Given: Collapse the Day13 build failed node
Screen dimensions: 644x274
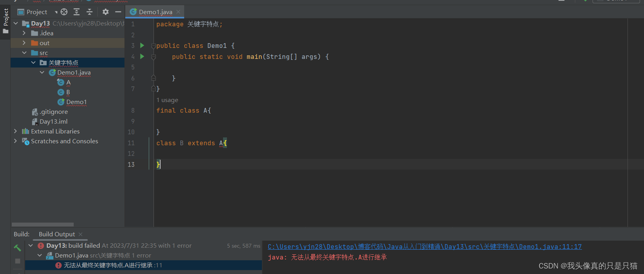Looking at the screenshot, I should coord(31,245).
